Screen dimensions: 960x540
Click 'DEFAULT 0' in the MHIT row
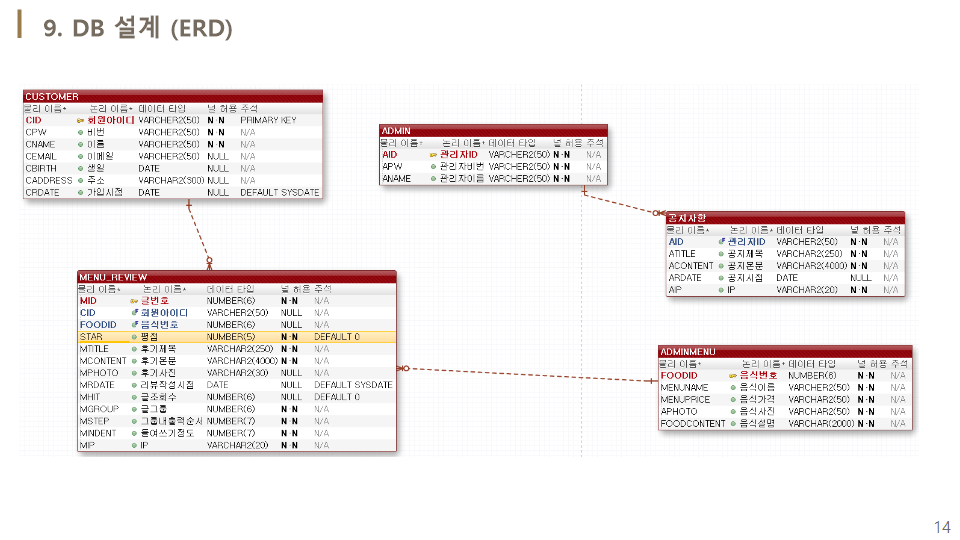coord(337,397)
